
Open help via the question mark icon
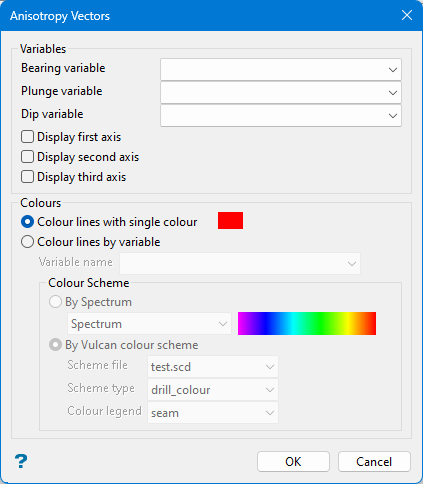(x=21, y=461)
